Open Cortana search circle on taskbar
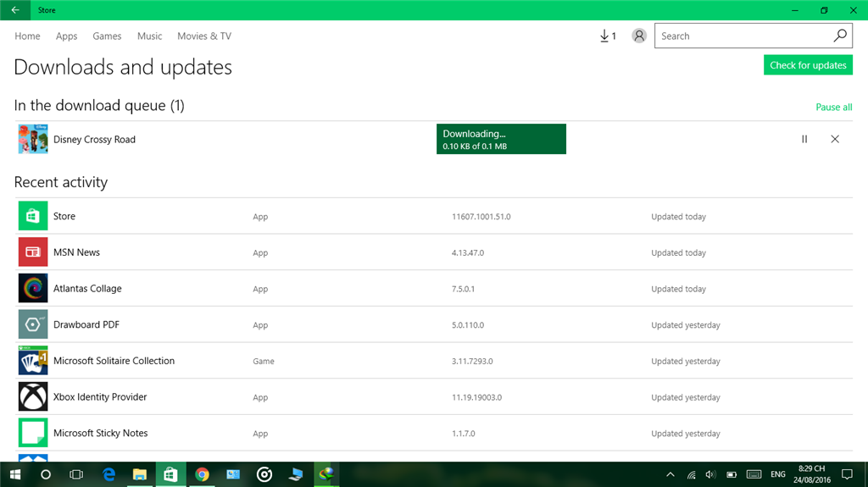This screenshot has width=868, height=487. 46,474
